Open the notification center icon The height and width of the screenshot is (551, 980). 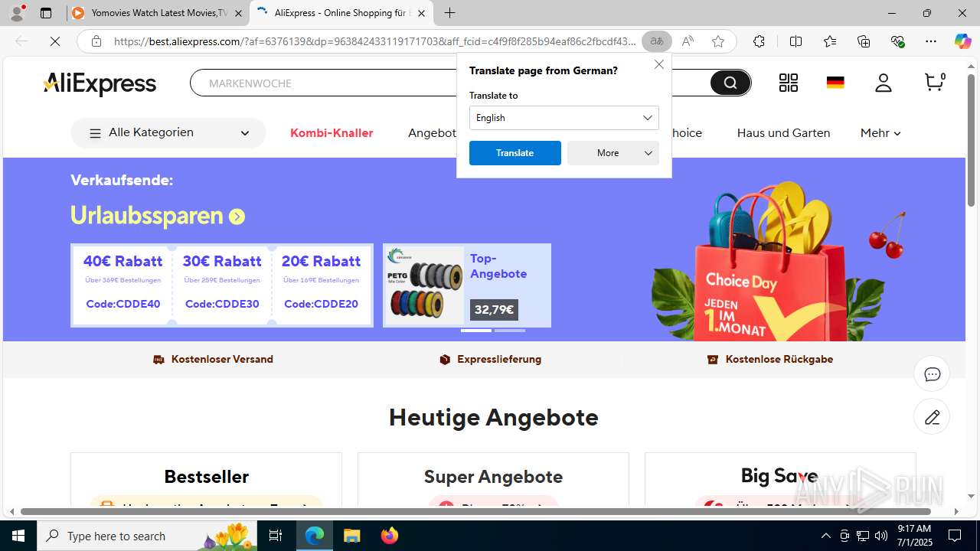pyautogui.click(x=955, y=536)
